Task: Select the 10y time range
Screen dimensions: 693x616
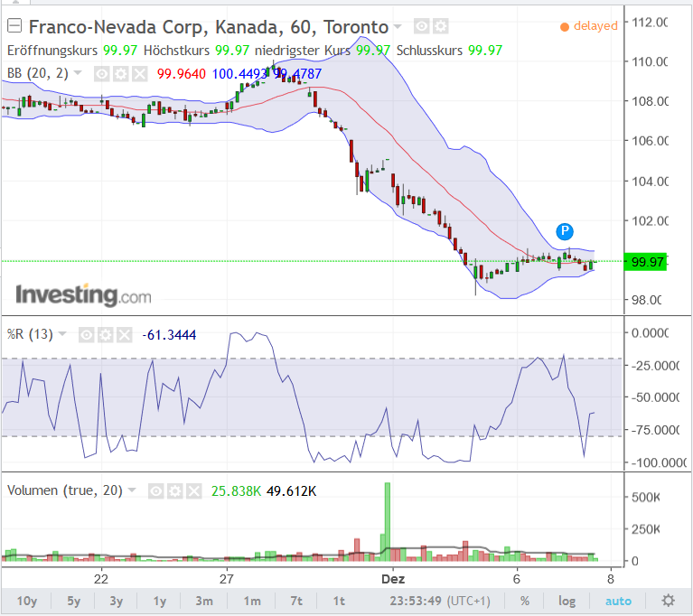Action: pos(27,601)
